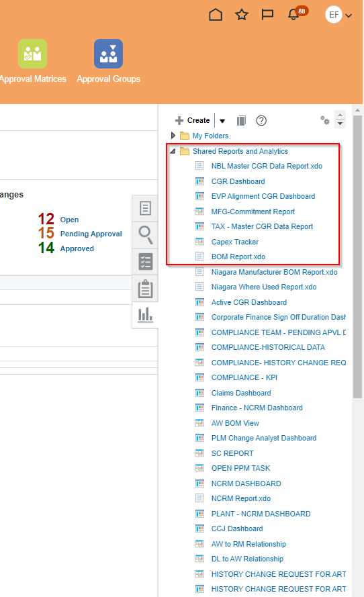Screen dimensions: 364x597
Task: Open Favorites star icon
Action: click(x=242, y=15)
